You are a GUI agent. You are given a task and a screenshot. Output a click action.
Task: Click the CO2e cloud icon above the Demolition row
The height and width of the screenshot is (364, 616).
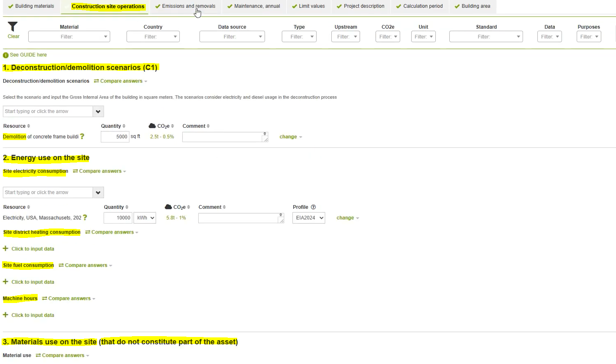(152, 126)
